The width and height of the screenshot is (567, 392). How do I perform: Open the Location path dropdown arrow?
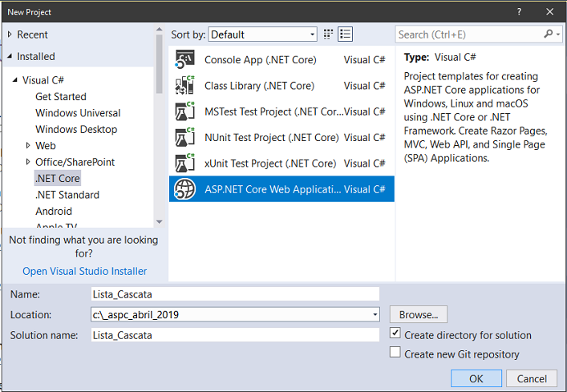[375, 315]
